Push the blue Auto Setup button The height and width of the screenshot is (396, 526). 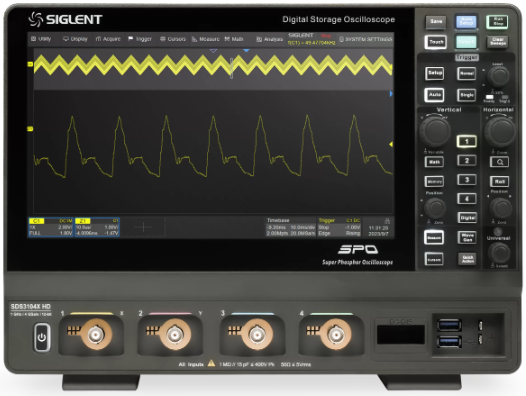(x=466, y=22)
